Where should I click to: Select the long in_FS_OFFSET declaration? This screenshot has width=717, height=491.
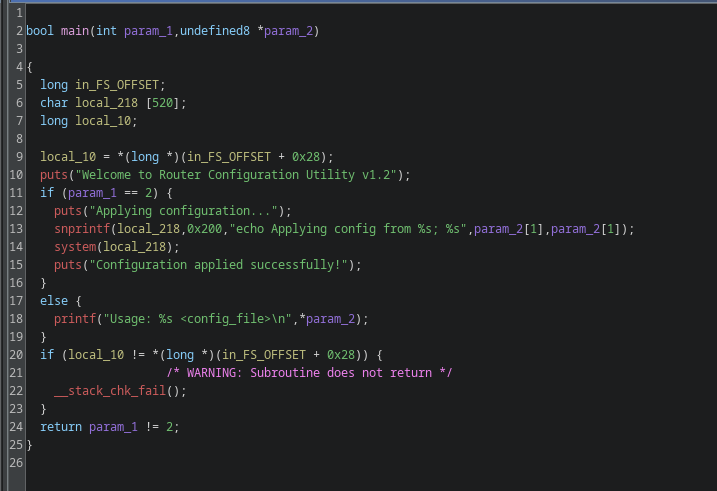[x=103, y=85]
